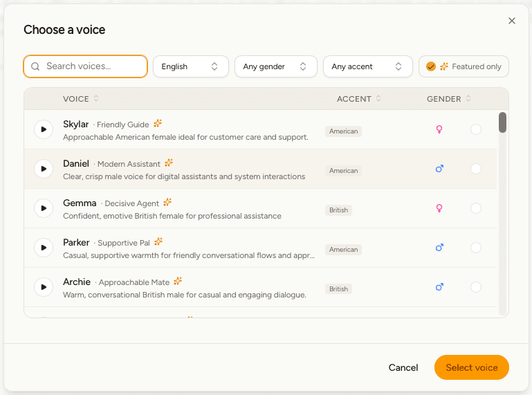Select the Daniel voice radio button

(x=476, y=169)
